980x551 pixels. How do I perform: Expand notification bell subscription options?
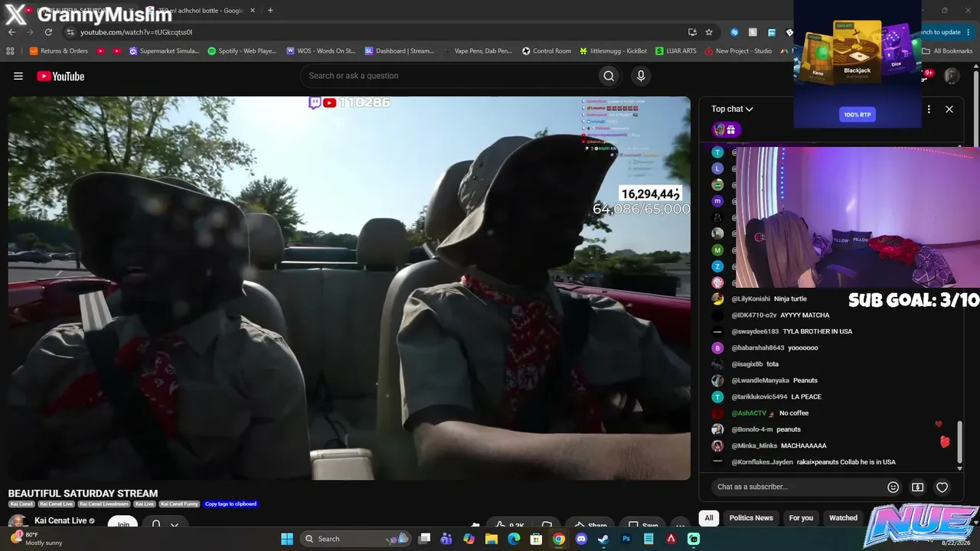[165, 525]
